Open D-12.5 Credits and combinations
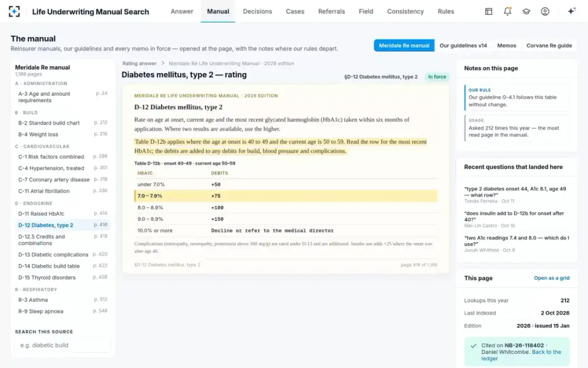 pyautogui.click(x=63, y=240)
